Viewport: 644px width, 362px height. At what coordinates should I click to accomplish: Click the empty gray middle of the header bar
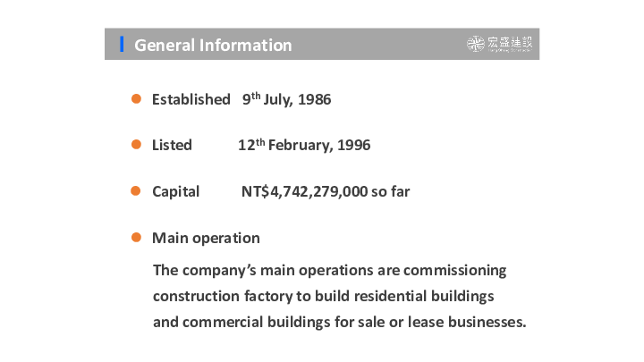click(376, 44)
